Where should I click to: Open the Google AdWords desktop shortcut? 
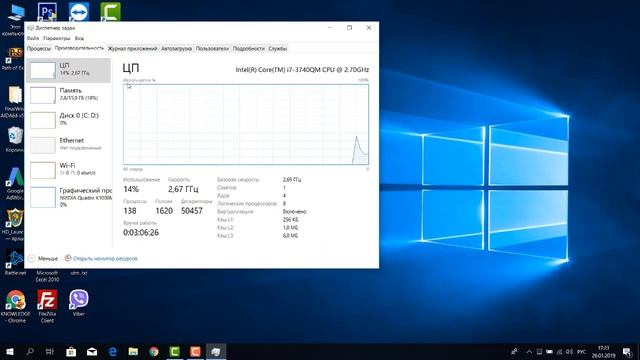pyautogui.click(x=15, y=184)
